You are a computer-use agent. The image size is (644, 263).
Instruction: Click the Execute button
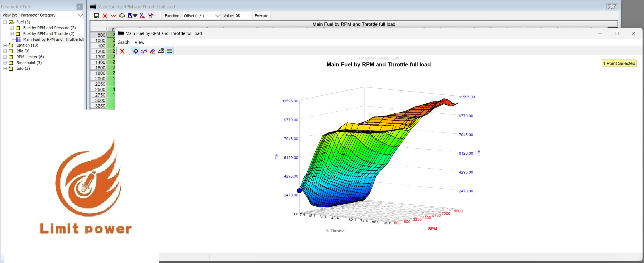[261, 16]
